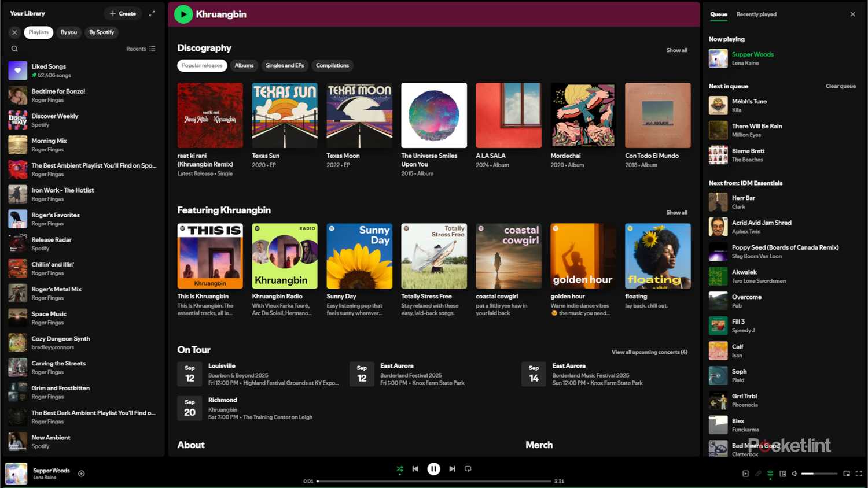Search in Your Library magnifier icon
This screenshot has height=488, width=868.
click(14, 49)
